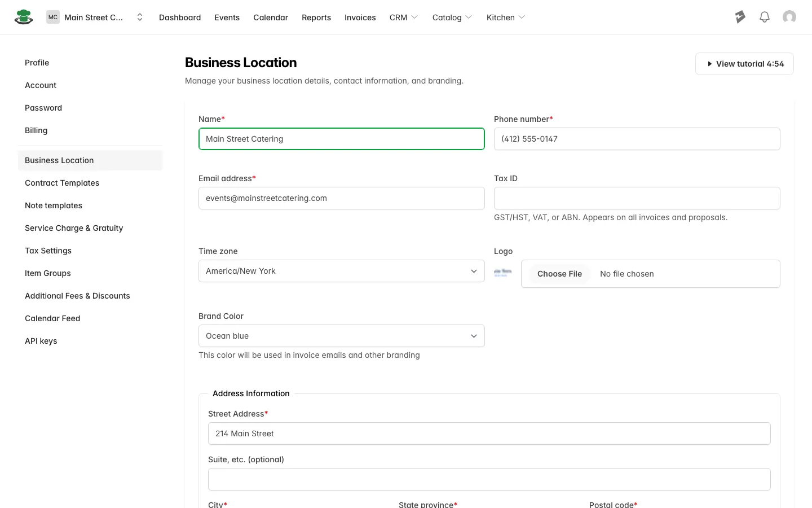Click the Email address field
Screen dimensions: 812x508
point(342,198)
